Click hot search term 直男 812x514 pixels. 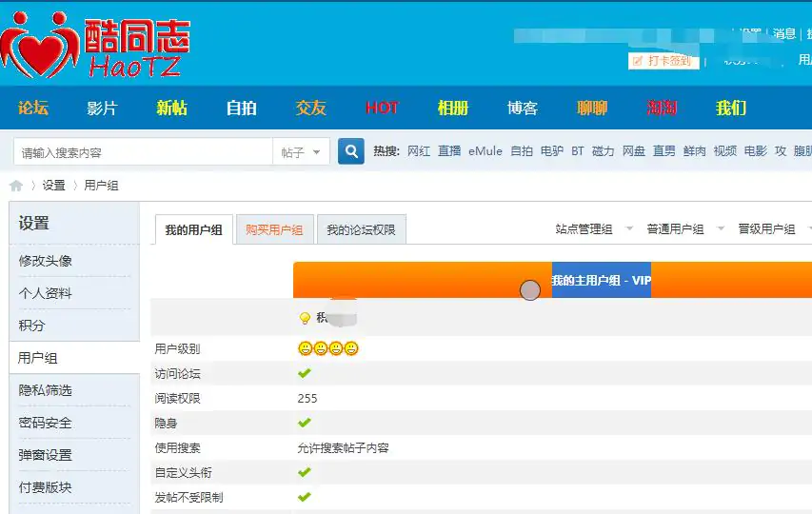[663, 151]
